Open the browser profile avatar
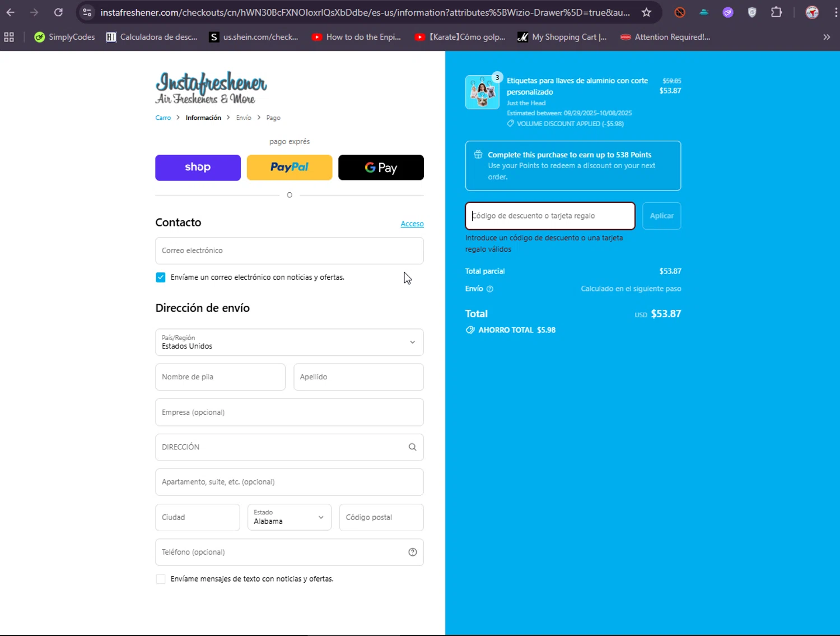This screenshot has width=840, height=636. [812, 12]
